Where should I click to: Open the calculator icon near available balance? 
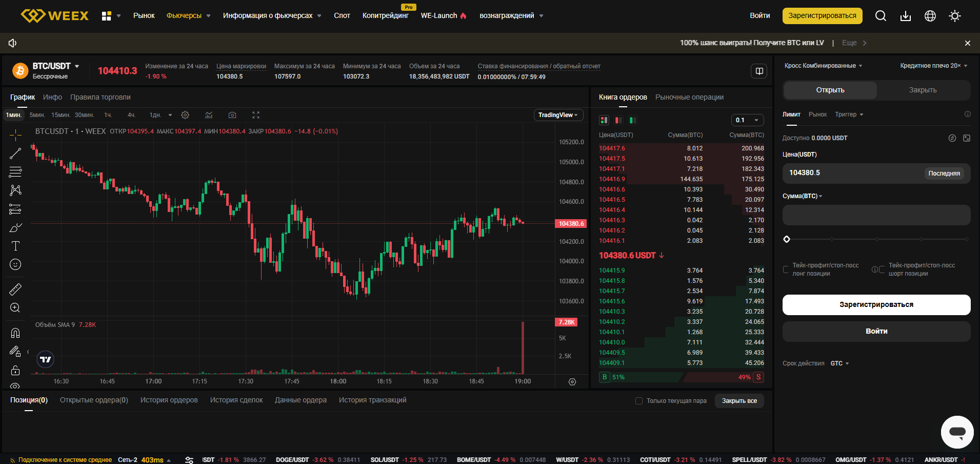click(x=967, y=138)
